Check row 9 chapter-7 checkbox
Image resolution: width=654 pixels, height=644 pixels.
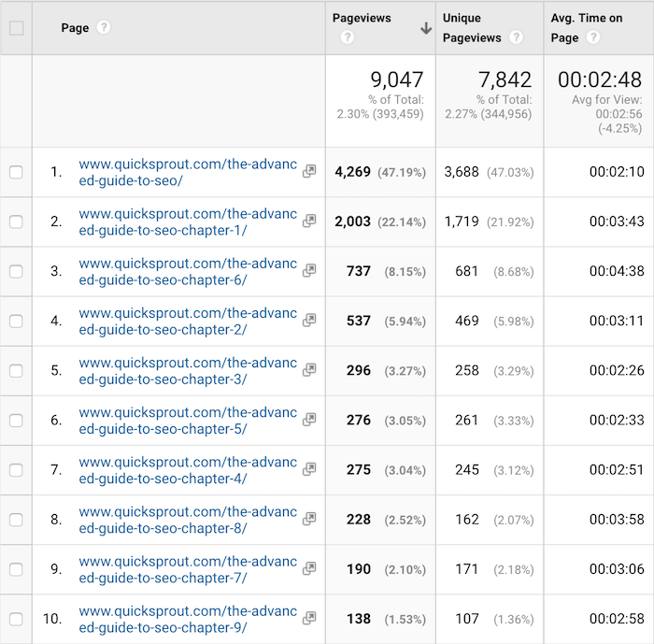point(16,569)
